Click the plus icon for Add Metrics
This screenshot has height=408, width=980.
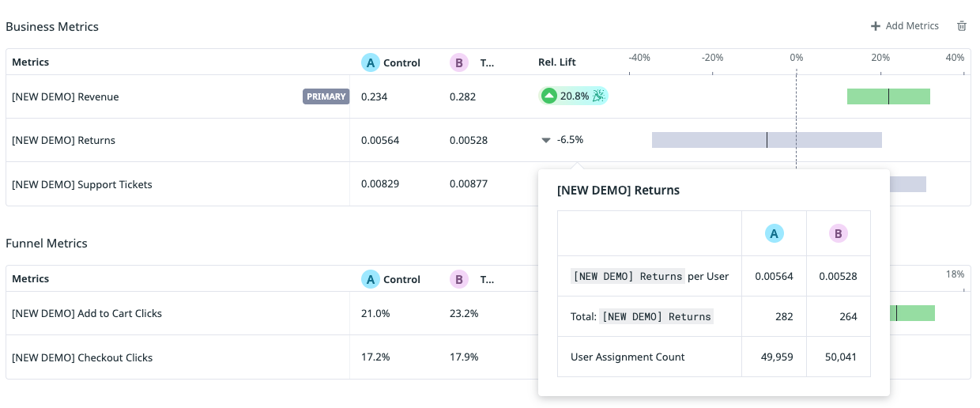click(x=875, y=26)
